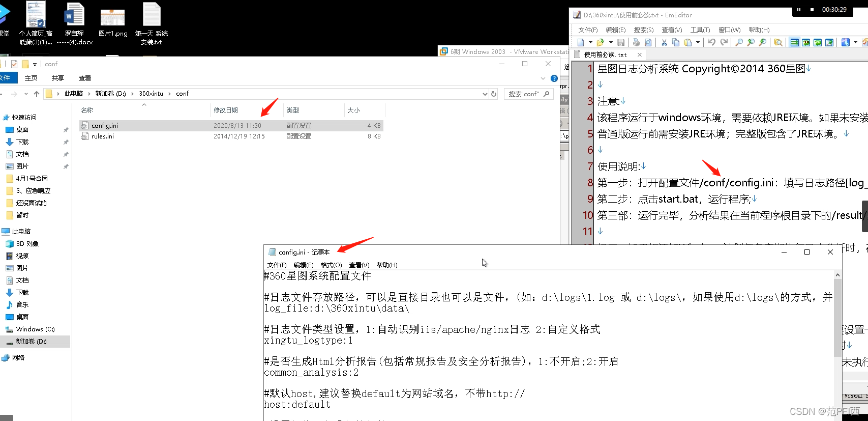Click the Paste clipboard icon in EmEditor
The width and height of the screenshot is (868, 421).
click(x=688, y=42)
